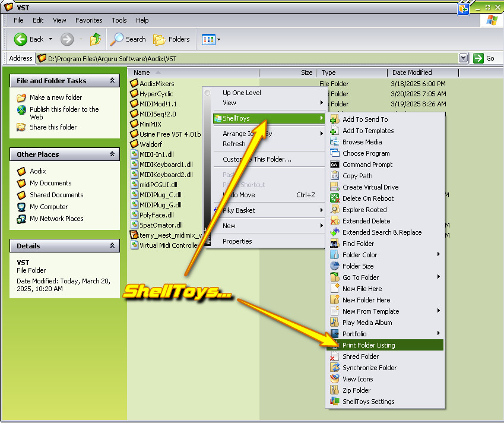This screenshot has height=423, width=504.
Task: Click the New Folder Here icon
Action: click(335, 300)
